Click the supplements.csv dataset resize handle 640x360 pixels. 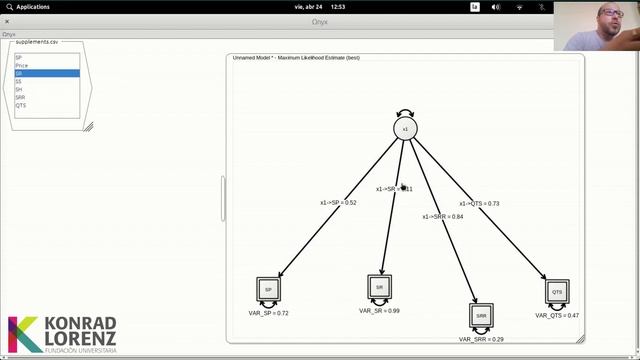click(89, 127)
